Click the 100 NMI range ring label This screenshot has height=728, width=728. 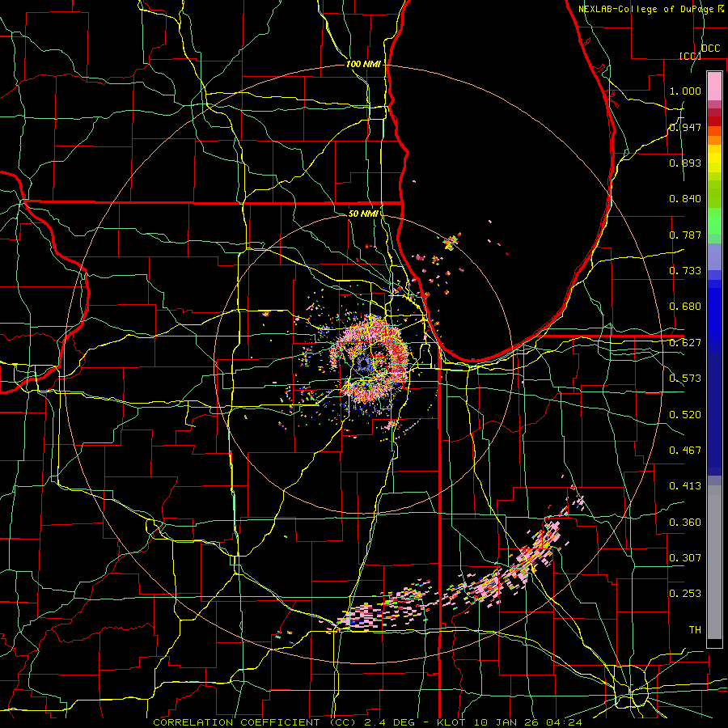tap(363, 64)
